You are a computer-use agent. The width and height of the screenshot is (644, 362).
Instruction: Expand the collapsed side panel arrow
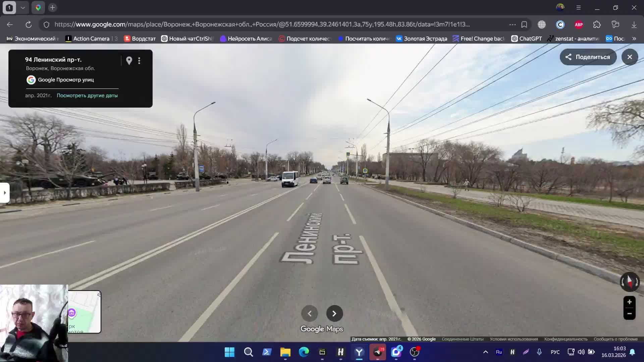[5, 193]
